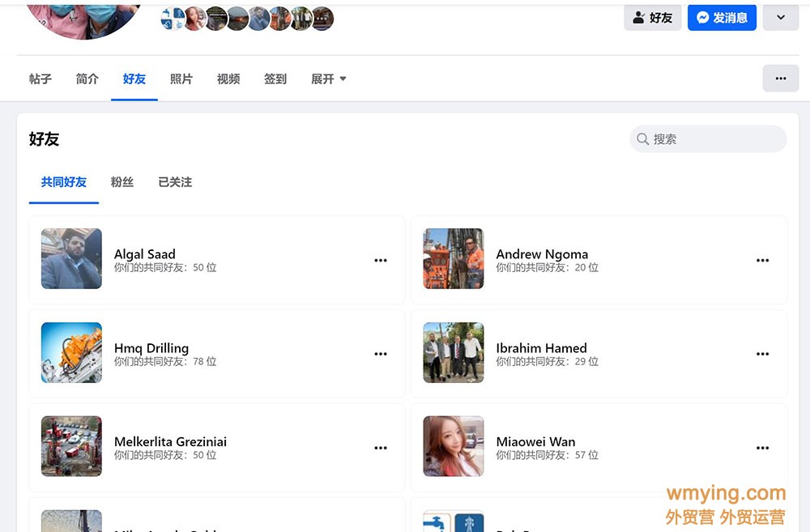Switch to the 帖子 tab
810x532 pixels.
[x=40, y=79]
